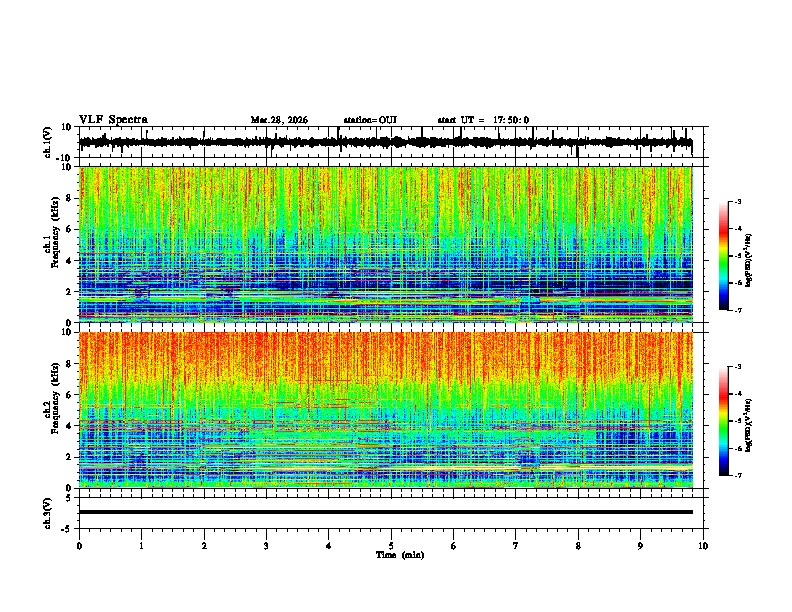Click the "-7" label on ch.1 color scale
792x612 pixels.
[737, 310]
